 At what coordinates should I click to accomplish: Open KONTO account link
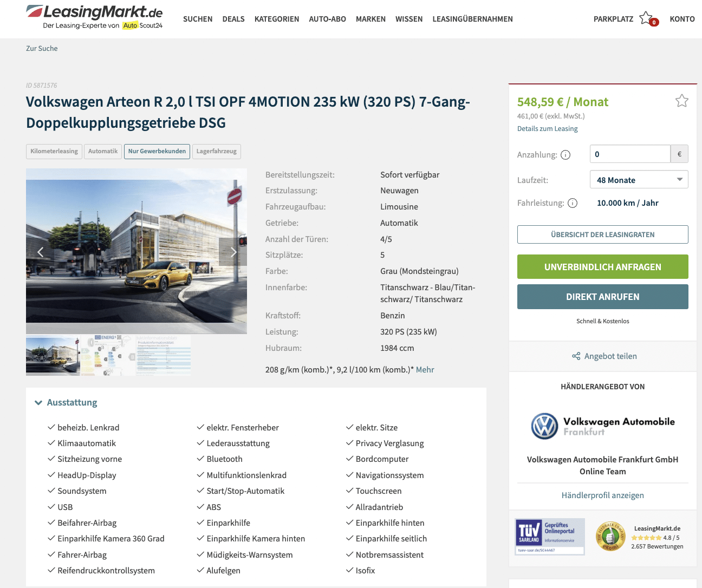682,19
